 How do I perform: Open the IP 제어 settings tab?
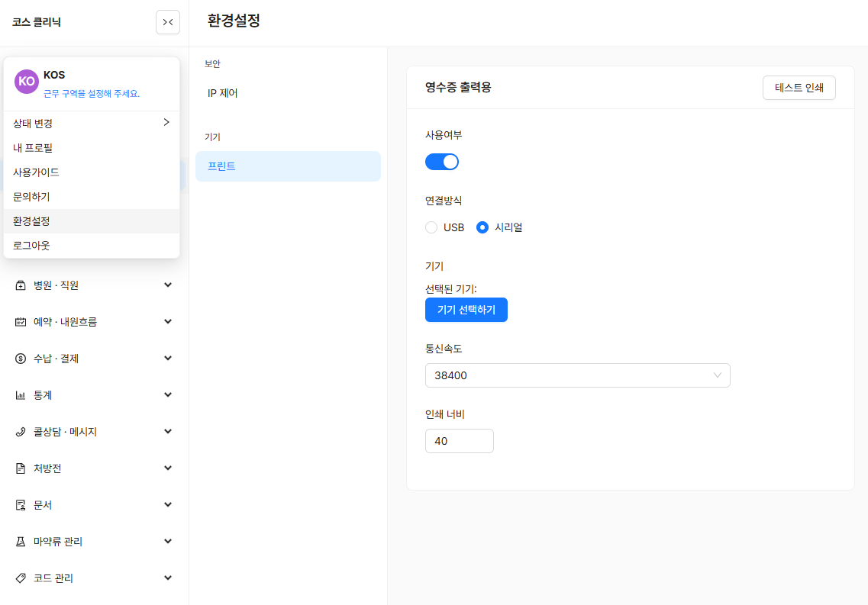[x=223, y=93]
